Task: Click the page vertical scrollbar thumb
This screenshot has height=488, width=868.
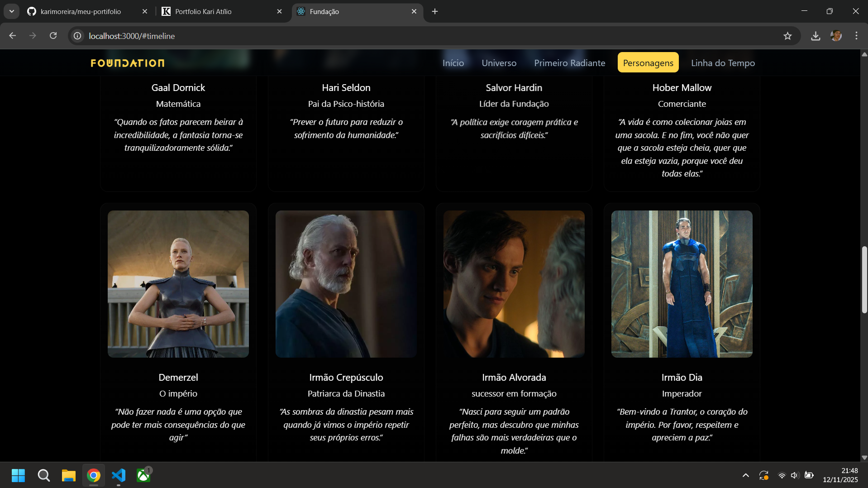Action: (864, 279)
